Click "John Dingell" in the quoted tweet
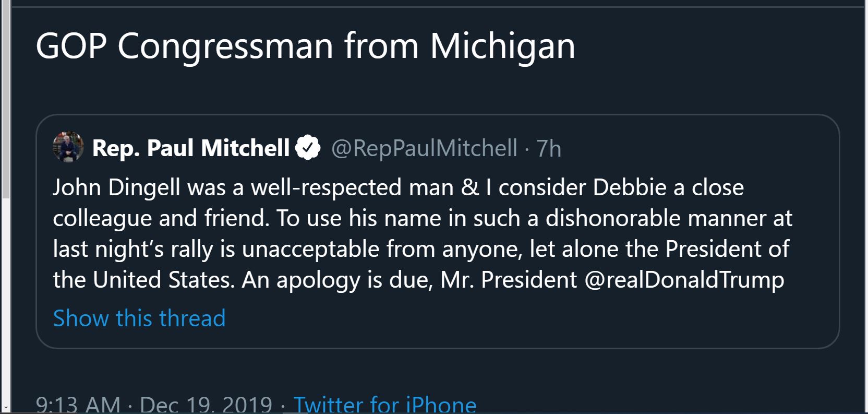868x414 pixels. (x=116, y=187)
